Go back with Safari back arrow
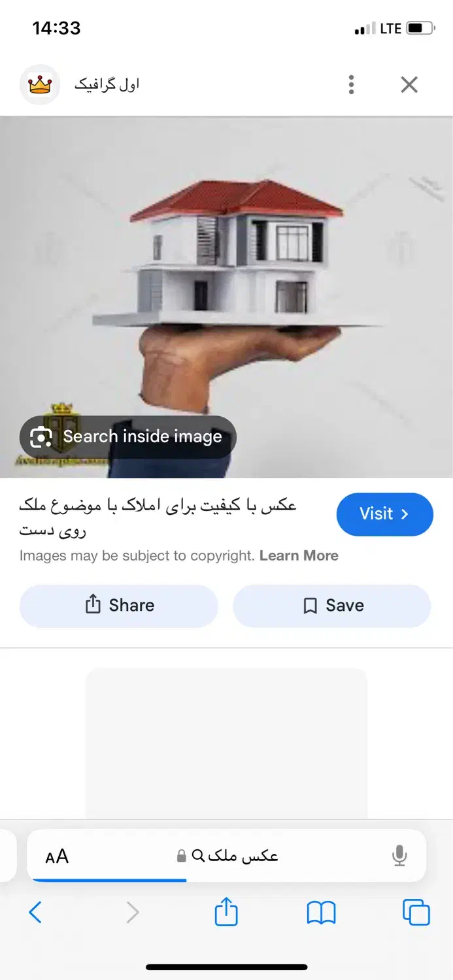 pos(35,912)
